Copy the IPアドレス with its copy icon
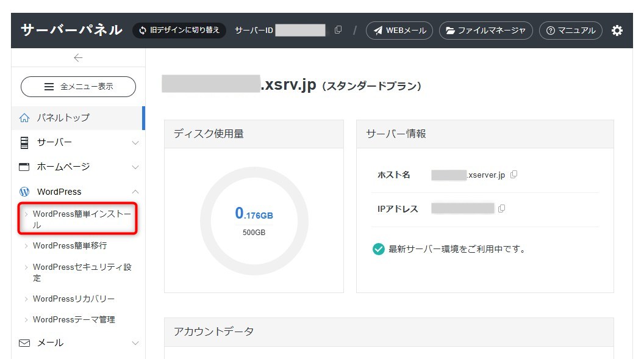This screenshot has width=644, height=359. (501, 208)
